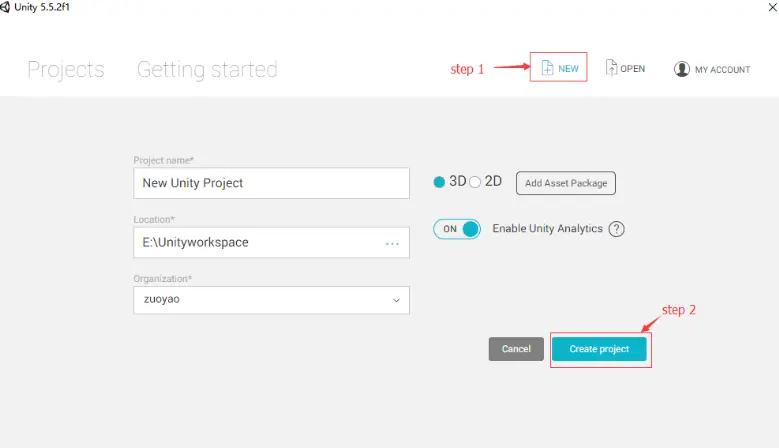Click the Project name* field label

(x=163, y=160)
